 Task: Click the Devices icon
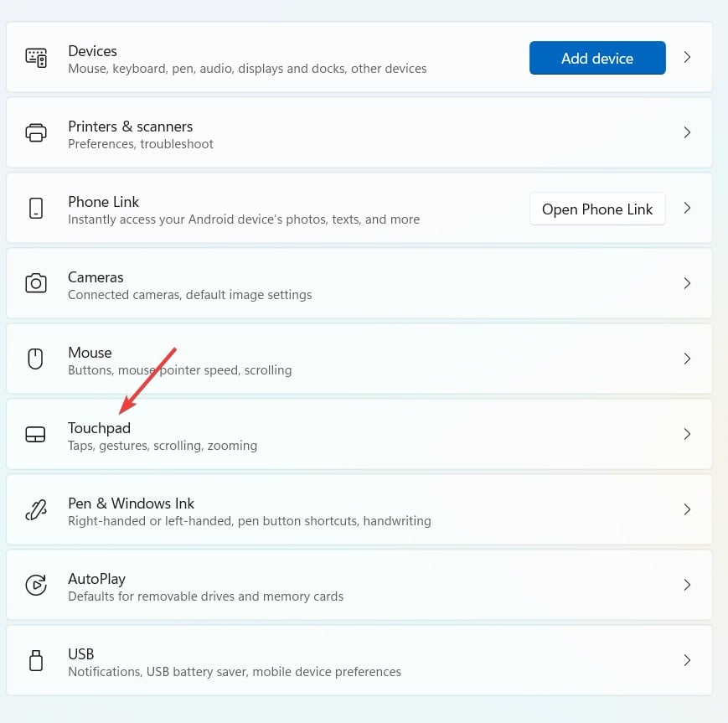[35, 56]
